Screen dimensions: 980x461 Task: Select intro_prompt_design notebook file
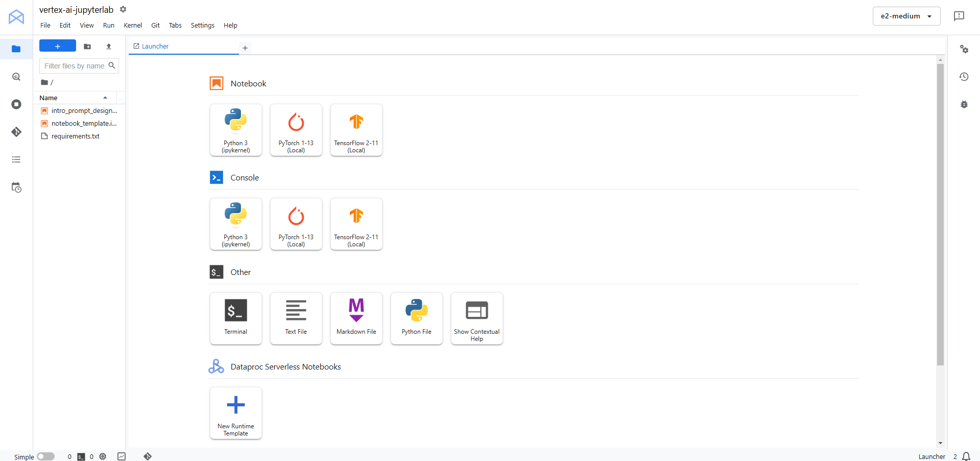click(80, 110)
